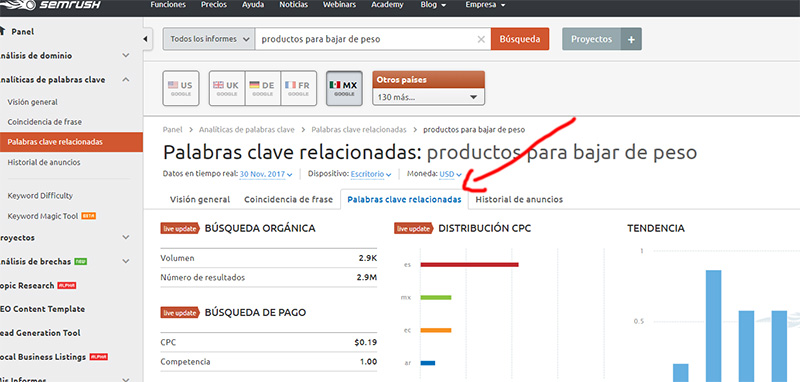The image size is (800, 382).
Task: Open the Historial de anuncios tab
Action: (519, 199)
